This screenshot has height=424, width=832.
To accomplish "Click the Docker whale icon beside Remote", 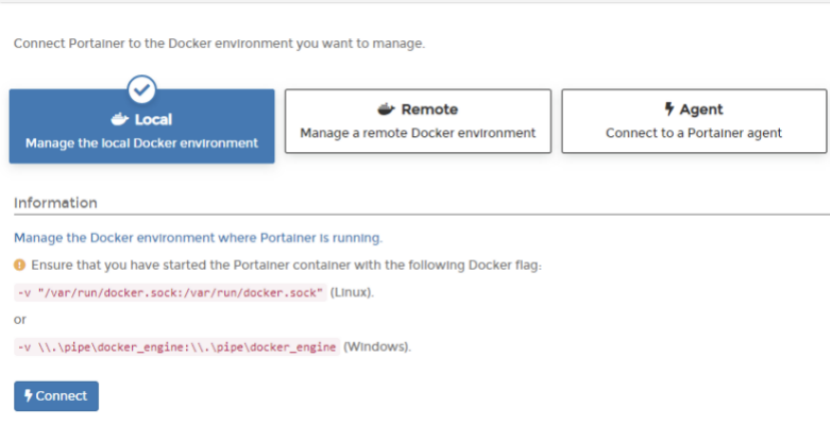I will point(386,109).
